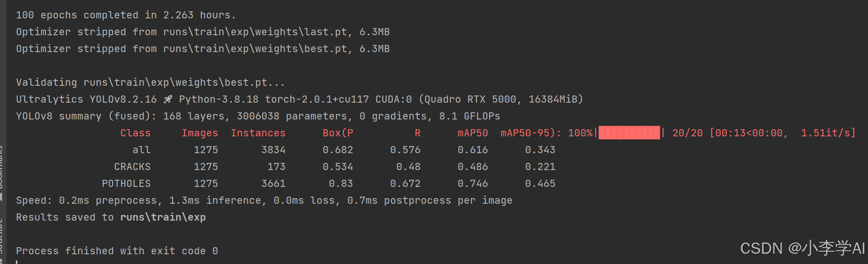Click the Instances column header

258,133
